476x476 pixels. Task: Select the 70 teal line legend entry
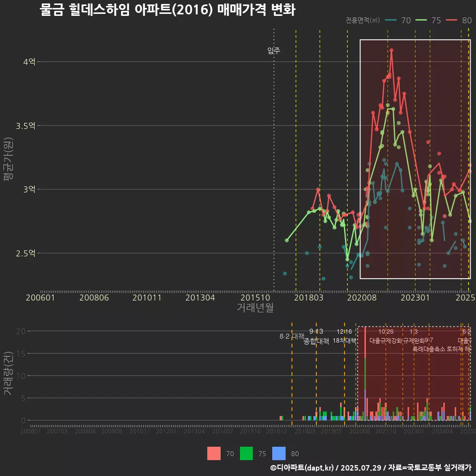(398, 20)
